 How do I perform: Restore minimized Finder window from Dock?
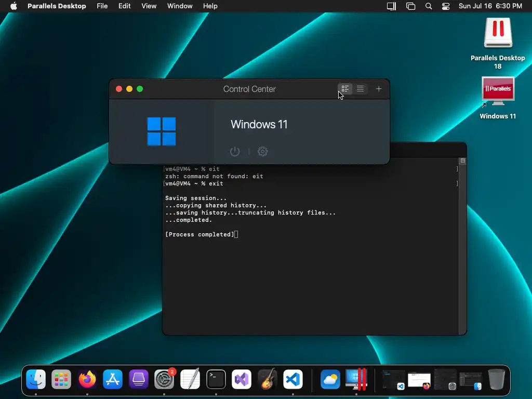click(x=471, y=380)
